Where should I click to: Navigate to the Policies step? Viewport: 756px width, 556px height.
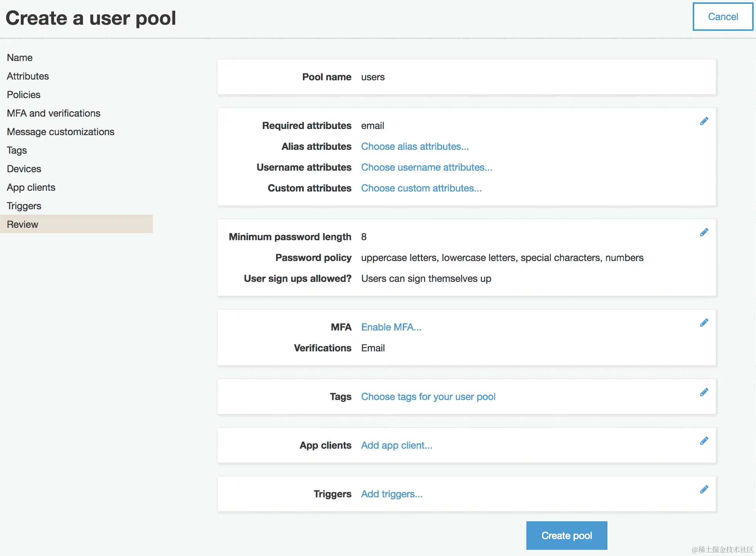tap(24, 95)
